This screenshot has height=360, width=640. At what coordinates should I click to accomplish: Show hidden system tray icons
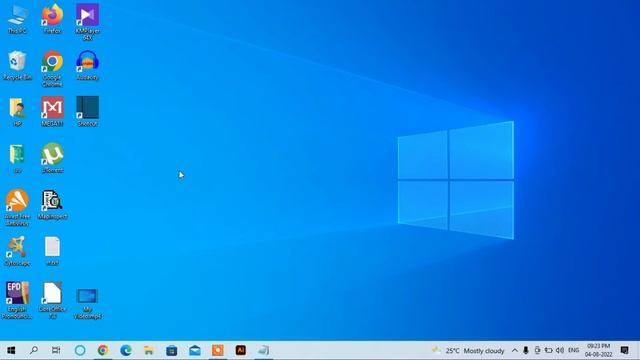(515, 350)
